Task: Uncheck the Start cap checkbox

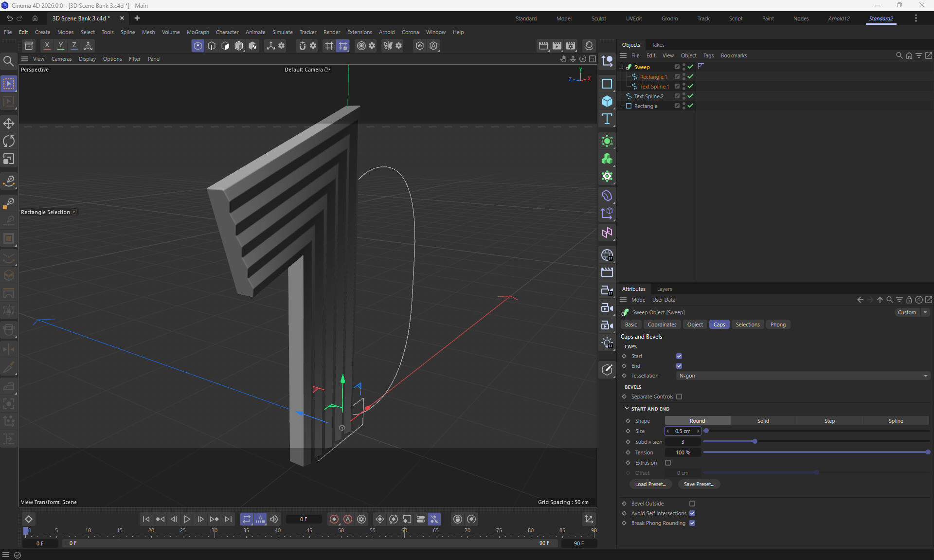Action: tap(679, 356)
